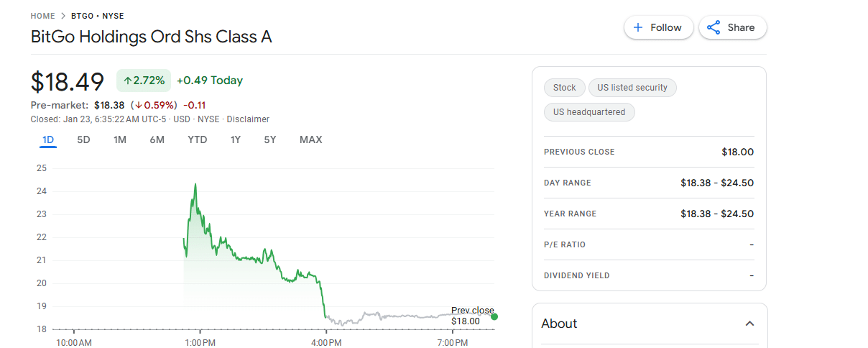Click the +0.49 Today text
Image resolution: width=868 pixels, height=348 pixels.
(210, 81)
